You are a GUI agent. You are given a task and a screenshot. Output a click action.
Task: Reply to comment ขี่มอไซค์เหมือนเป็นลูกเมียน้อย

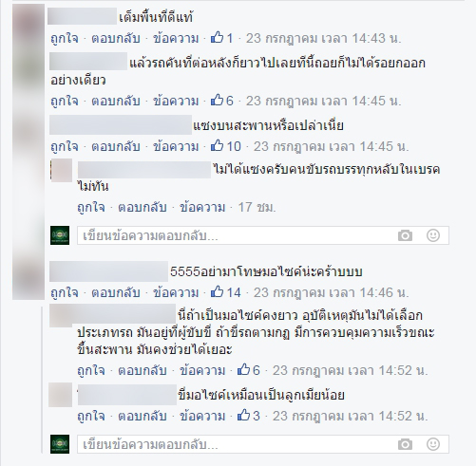143,416
